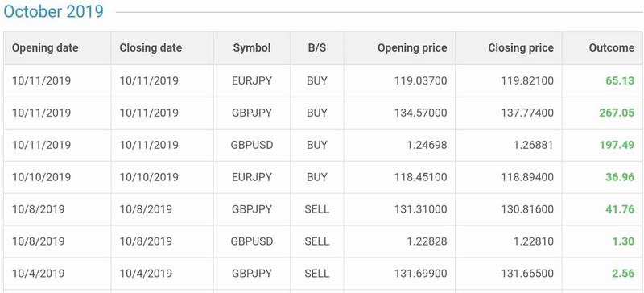This screenshot has width=644, height=293.
Task: Click opening price 1.24698
Action: tap(427, 145)
